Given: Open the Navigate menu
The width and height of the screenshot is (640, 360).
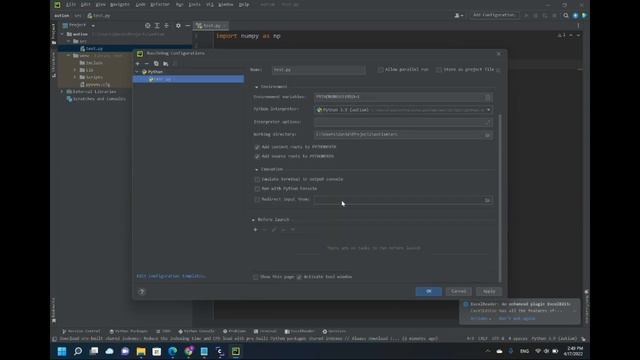Looking at the screenshot, I should (x=120, y=4).
